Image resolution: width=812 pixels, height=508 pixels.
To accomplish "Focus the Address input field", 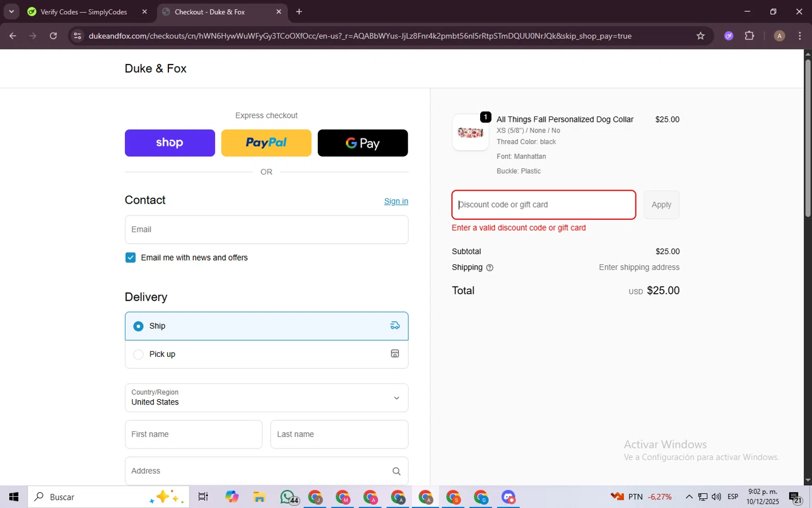I will click(x=266, y=471).
